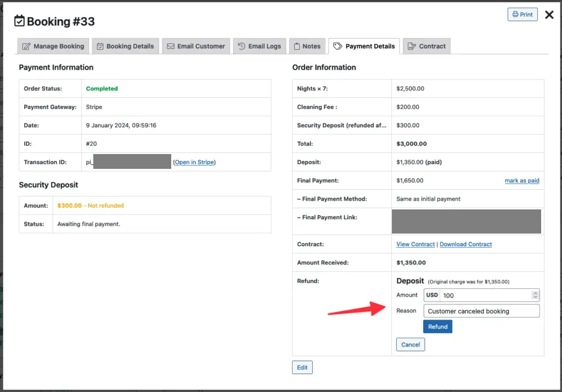Image resolution: width=562 pixels, height=392 pixels.
Task: Click the pencil icon on Manage Booking tab
Action: pyautogui.click(x=26, y=47)
